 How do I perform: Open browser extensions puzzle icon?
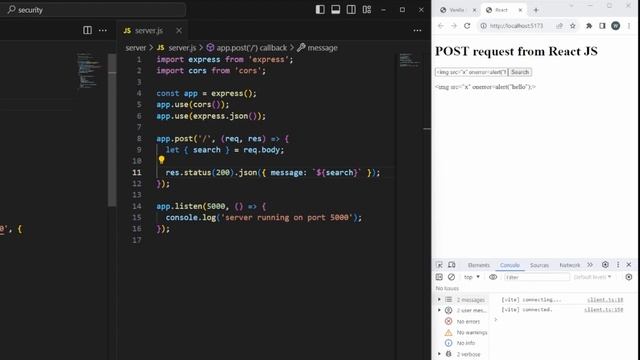pos(589,26)
